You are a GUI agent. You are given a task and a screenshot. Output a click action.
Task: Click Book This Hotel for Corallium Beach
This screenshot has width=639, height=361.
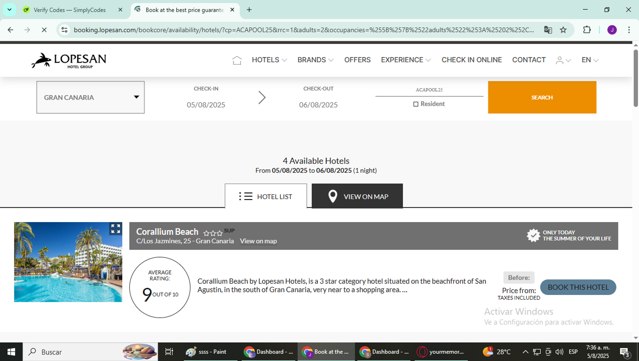click(578, 287)
